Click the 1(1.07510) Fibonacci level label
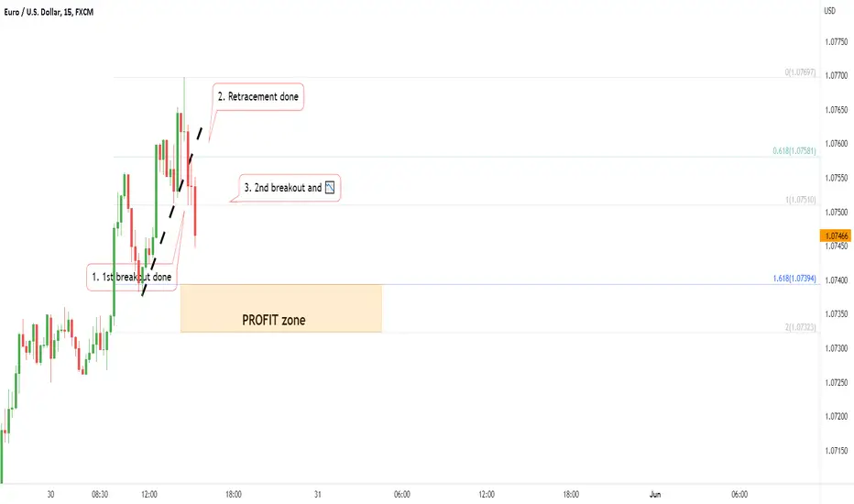The width and height of the screenshot is (854, 504). [x=800, y=200]
